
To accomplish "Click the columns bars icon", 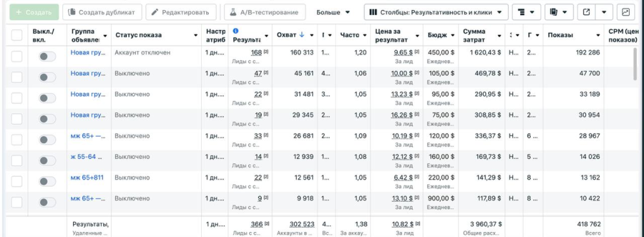I will (373, 13).
